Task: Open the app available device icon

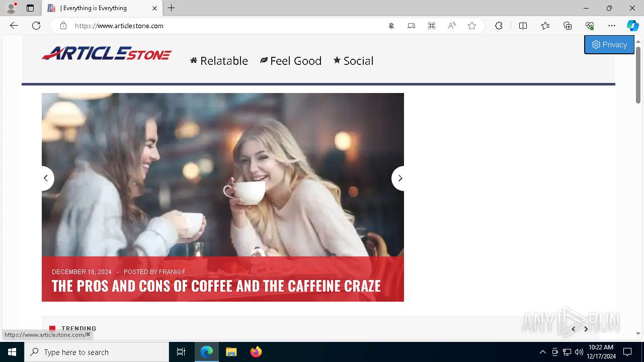Action: [x=412, y=26]
